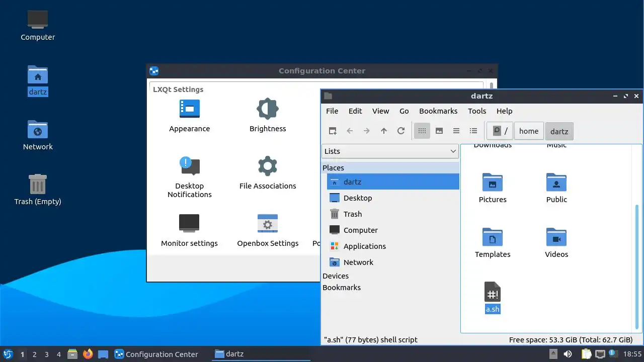Screen dimensions: 644x362
Task: Select the Videos folder
Action: [556, 242]
